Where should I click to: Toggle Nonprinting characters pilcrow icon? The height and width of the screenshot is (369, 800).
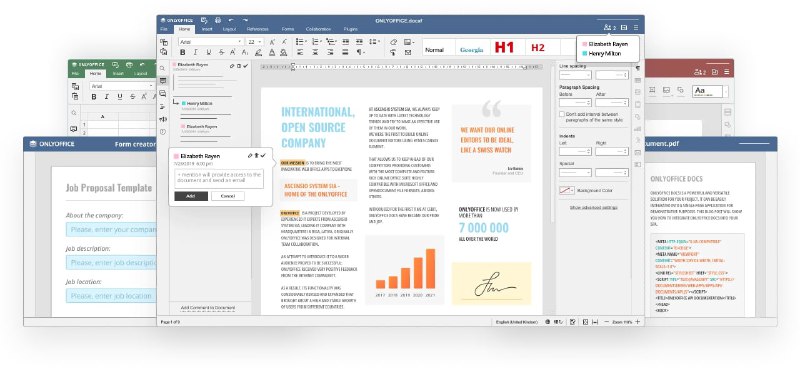(x=360, y=53)
